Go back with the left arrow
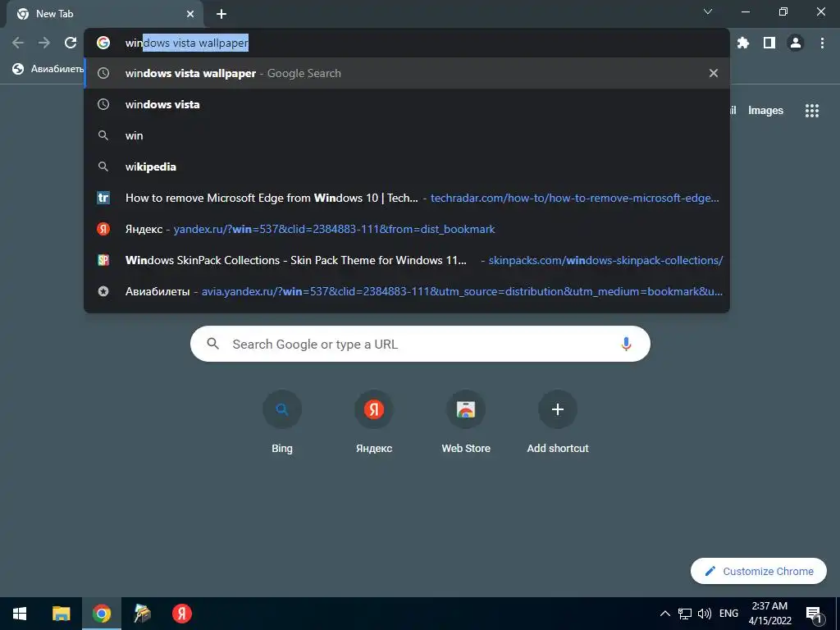840x630 pixels. pyautogui.click(x=18, y=43)
